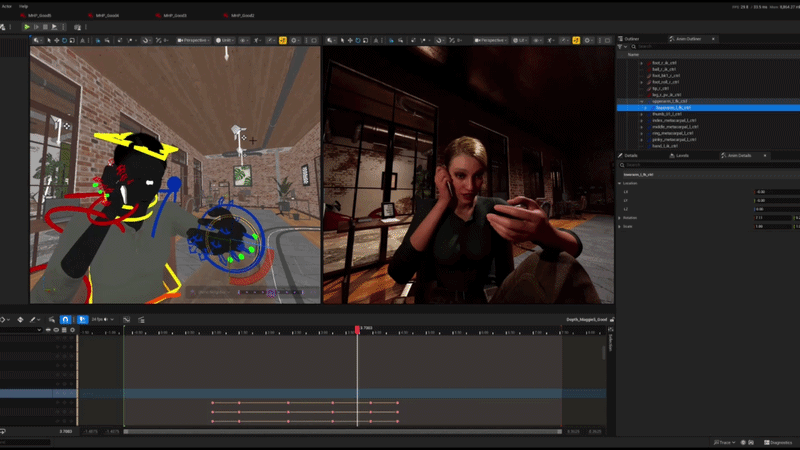This screenshot has height=450, width=800.
Task: Open the Help menu
Action: (x=23, y=6)
